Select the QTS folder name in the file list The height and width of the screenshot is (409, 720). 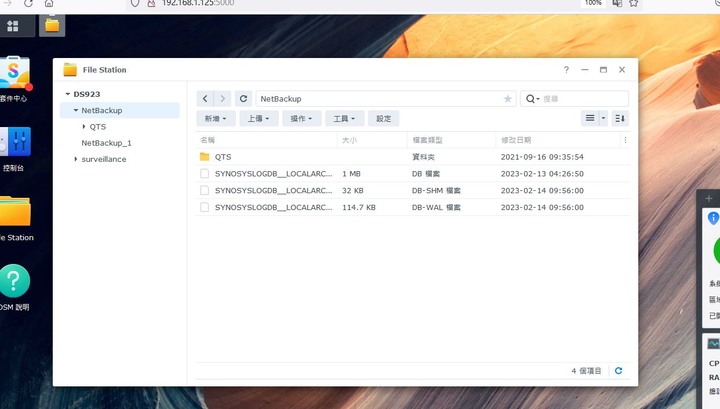[223, 157]
